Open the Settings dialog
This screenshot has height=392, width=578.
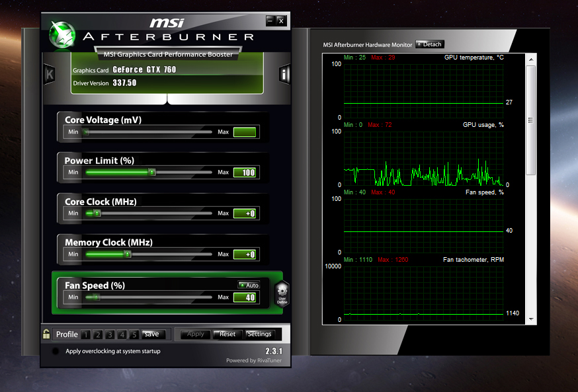tap(259, 334)
